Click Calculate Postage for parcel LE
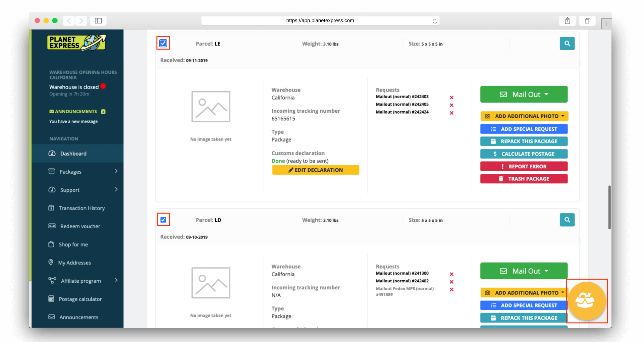This screenshot has height=342, width=644. click(x=524, y=154)
